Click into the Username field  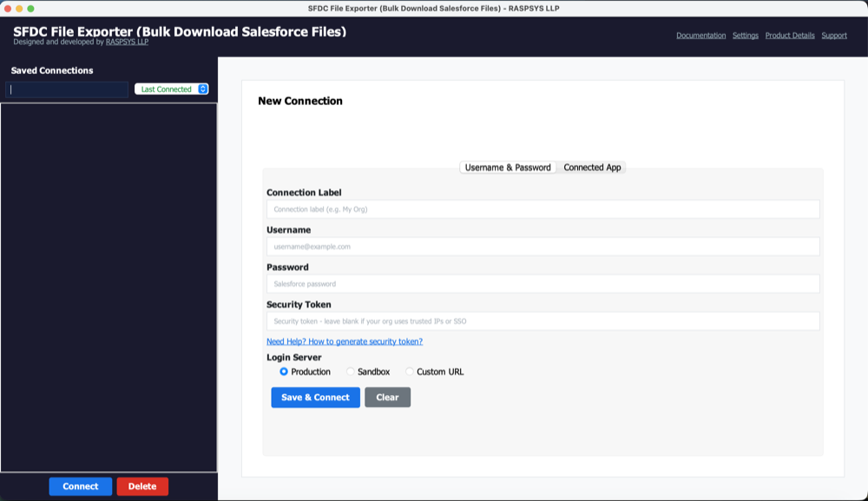click(543, 247)
